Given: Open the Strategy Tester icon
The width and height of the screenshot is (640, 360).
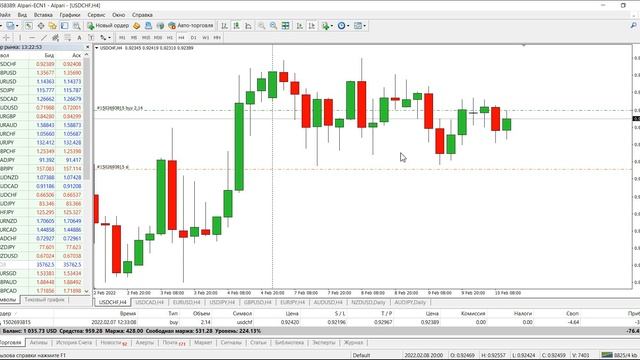Looking at the screenshot, I should tap(76, 26).
